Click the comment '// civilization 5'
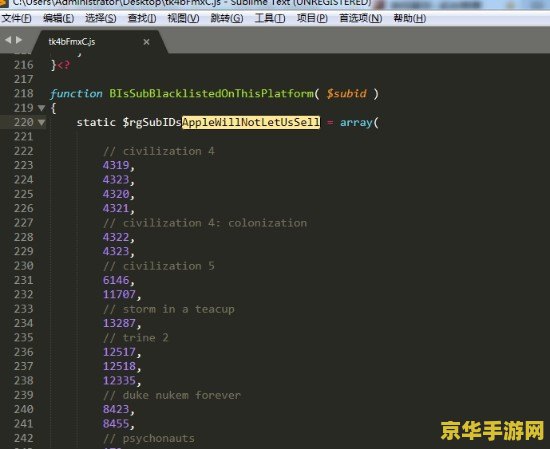550x449 pixels. pyautogui.click(x=159, y=266)
